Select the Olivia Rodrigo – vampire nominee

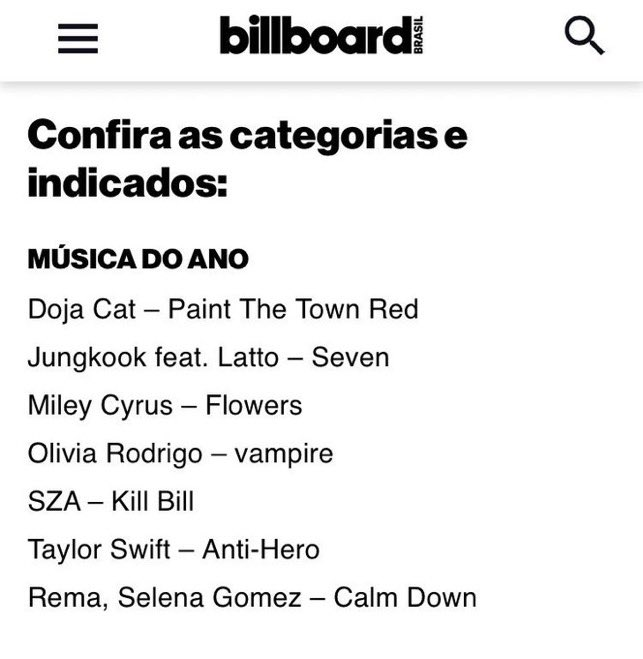pyautogui.click(x=180, y=454)
